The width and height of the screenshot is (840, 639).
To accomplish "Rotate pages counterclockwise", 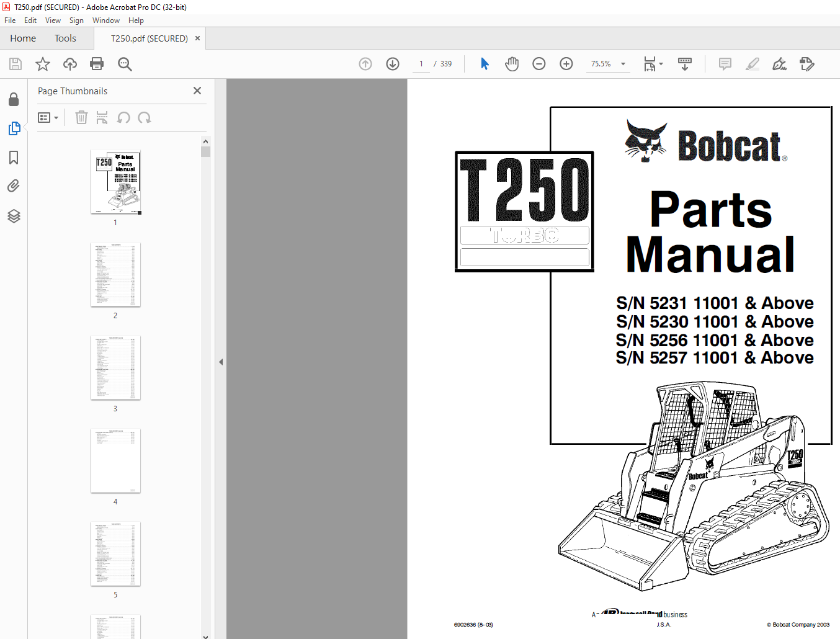I will tap(123, 117).
